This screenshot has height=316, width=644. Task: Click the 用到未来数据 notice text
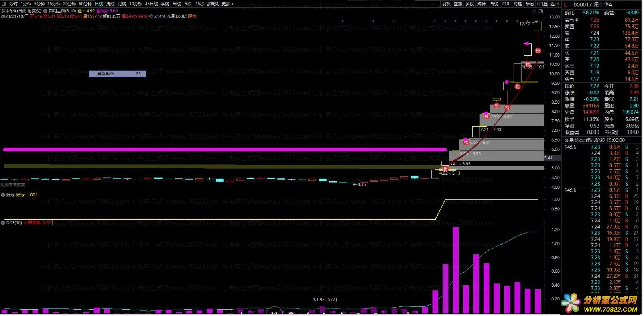click(x=13, y=185)
